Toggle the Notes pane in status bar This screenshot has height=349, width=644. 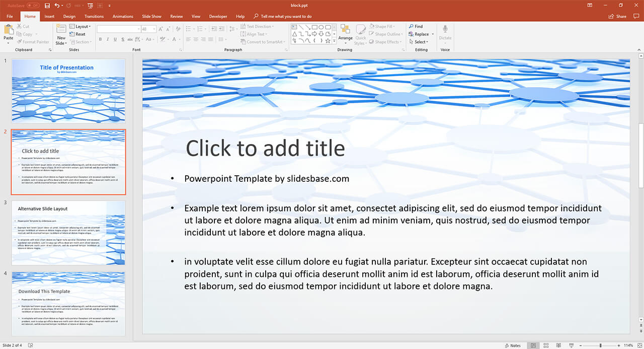pos(513,345)
